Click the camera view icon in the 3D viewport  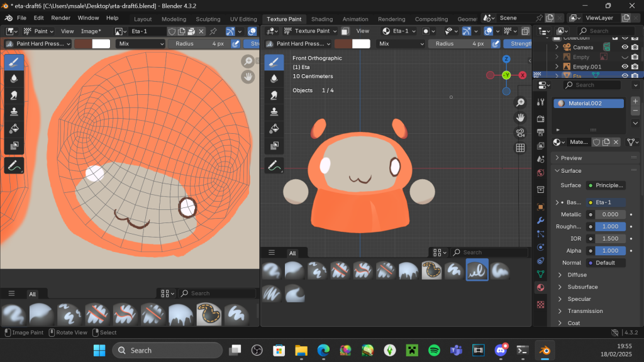[520, 133]
